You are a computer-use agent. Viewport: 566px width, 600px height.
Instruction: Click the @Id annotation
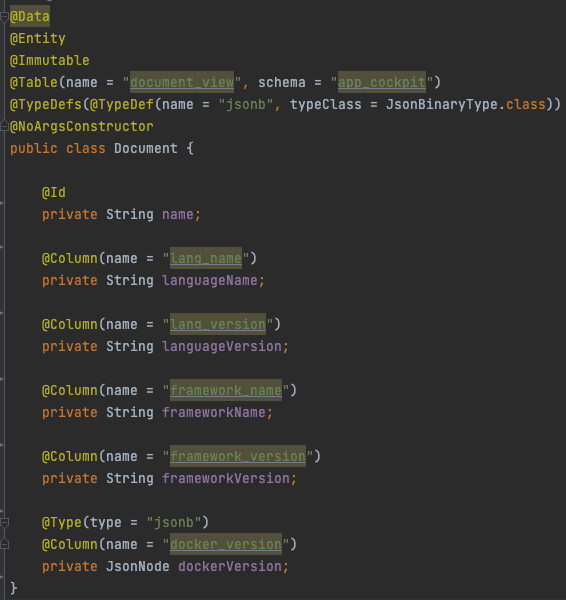[54, 192]
